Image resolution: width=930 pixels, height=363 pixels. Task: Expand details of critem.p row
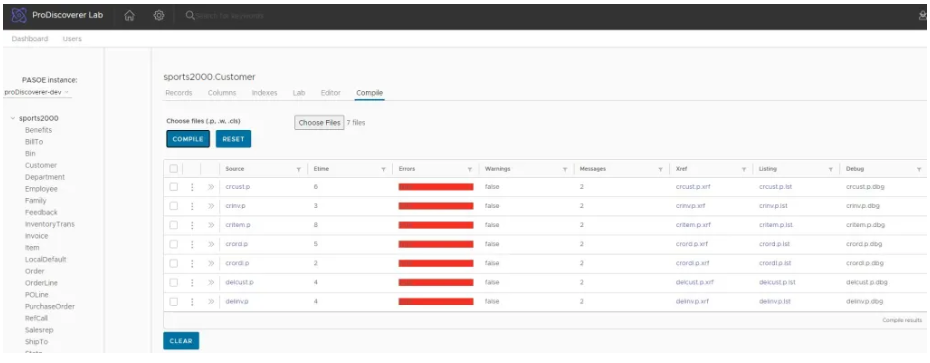tap(211, 225)
